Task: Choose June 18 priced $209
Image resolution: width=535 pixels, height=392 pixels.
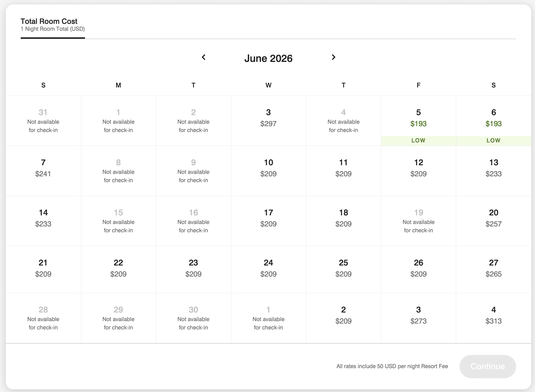Action: point(344,221)
